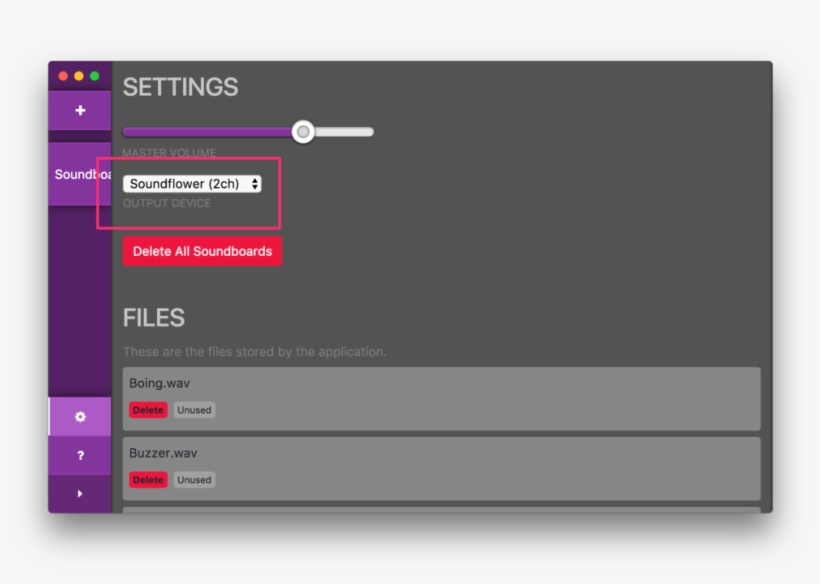Close the window with the red button
This screenshot has height=584, width=820.
64,76
